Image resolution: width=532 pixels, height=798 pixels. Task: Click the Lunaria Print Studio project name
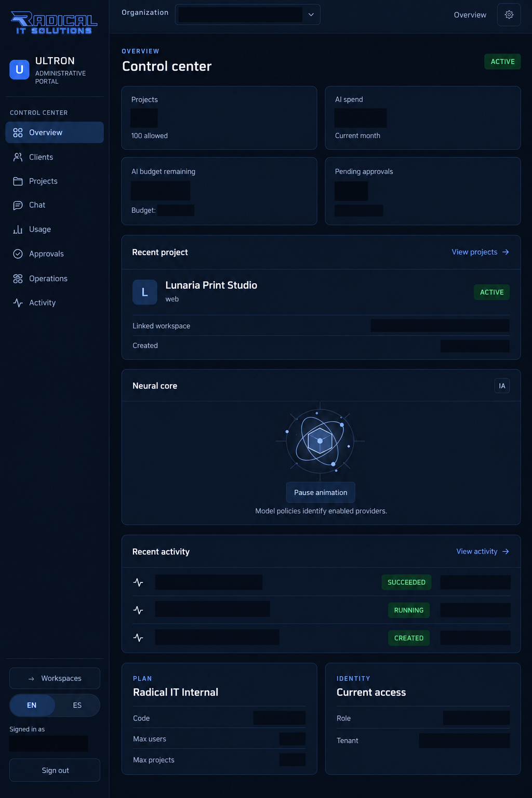coord(211,285)
